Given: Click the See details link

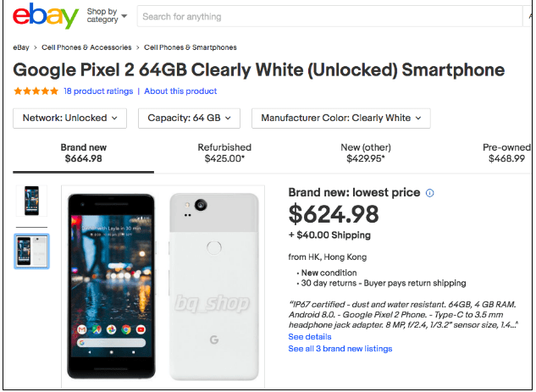Looking at the screenshot, I should [309, 337].
